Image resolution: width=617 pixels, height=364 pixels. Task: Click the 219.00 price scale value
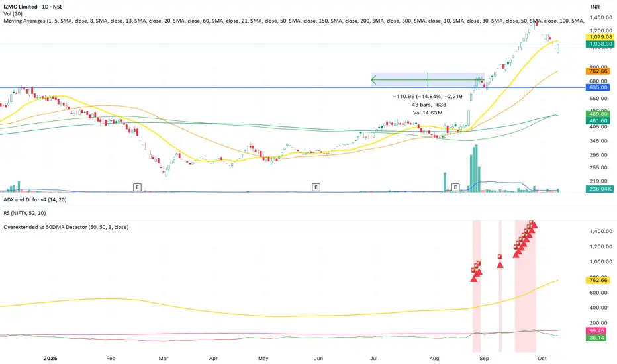point(598,181)
